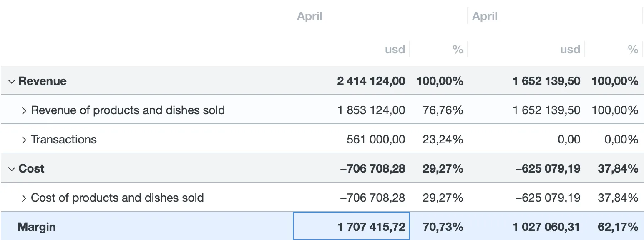This screenshot has width=644, height=240.
Task: Click second period Revenue 1 652 139,50 bold
Action: point(546,81)
